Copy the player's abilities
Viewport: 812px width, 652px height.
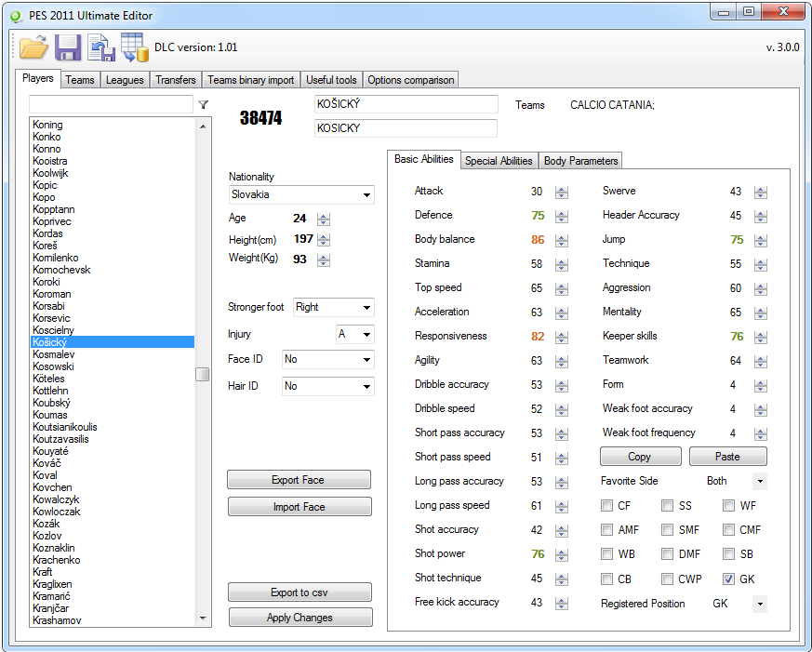coord(641,457)
